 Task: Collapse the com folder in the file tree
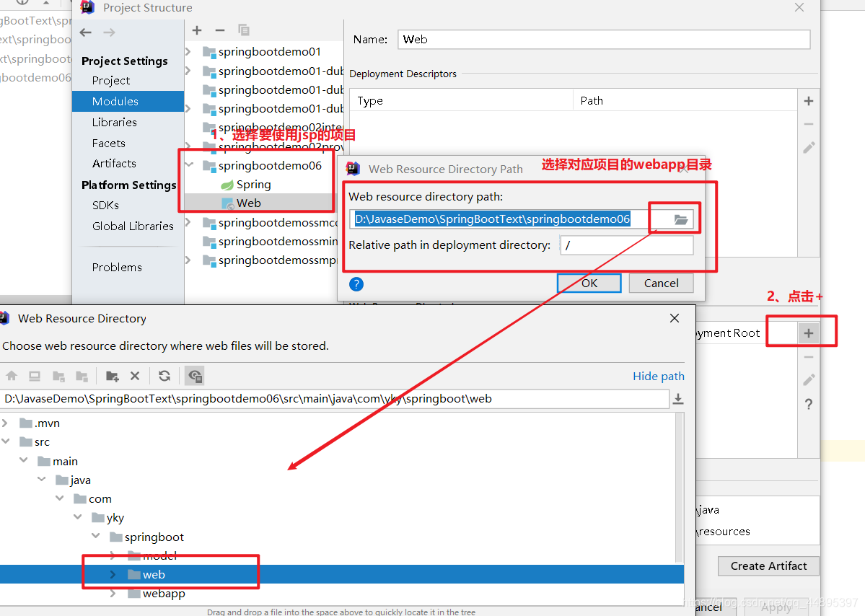(x=60, y=498)
